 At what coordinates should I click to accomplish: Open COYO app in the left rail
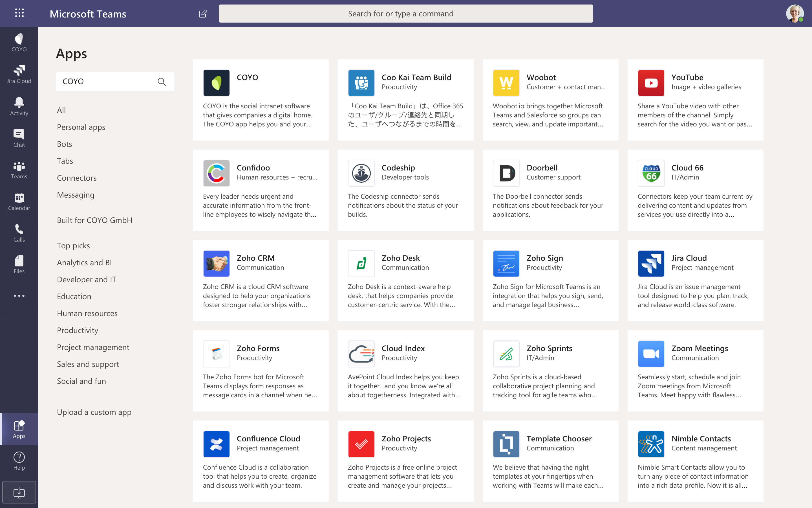(19, 43)
